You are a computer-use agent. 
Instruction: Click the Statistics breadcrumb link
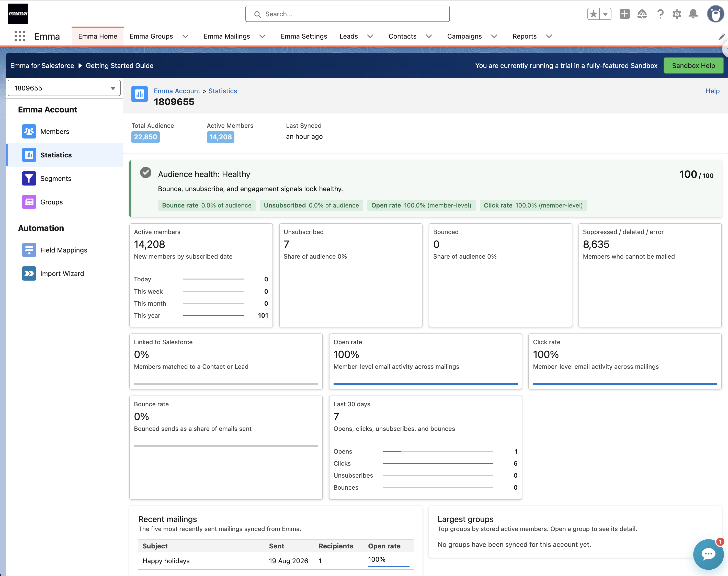[x=223, y=91]
